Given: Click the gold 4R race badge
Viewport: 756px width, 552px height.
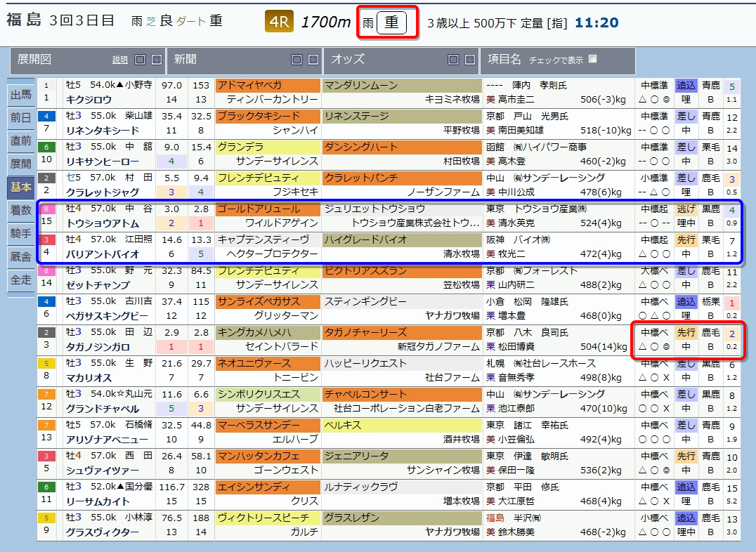Looking at the screenshot, I should tap(279, 22).
